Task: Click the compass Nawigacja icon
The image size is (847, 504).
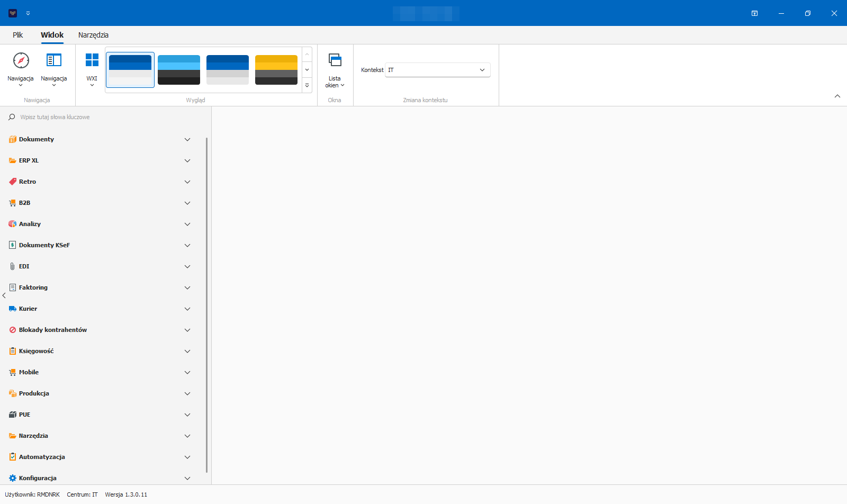Action: point(21,60)
